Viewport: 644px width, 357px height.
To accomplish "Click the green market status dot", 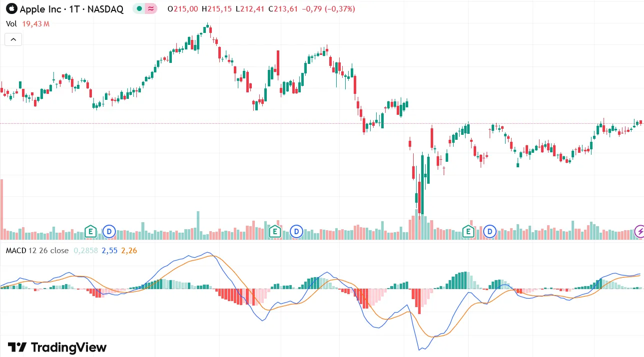I will coord(139,9).
